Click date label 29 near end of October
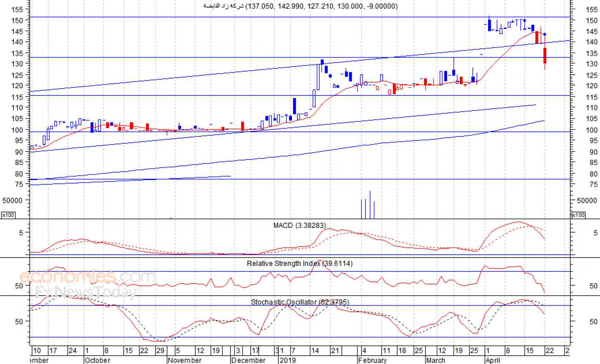The image size is (600, 364). tap(160, 351)
